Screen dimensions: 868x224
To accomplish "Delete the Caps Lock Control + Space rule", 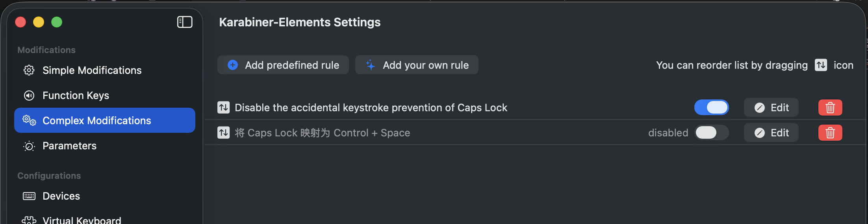I will (830, 132).
